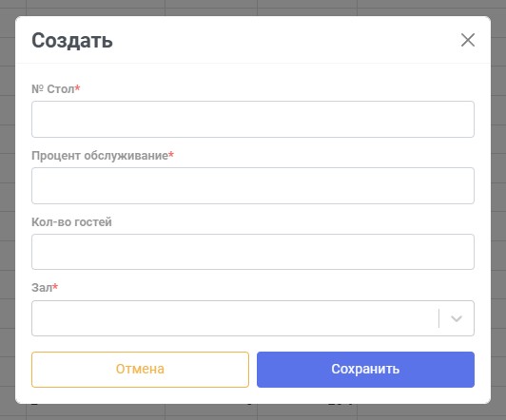Focus the № Стол input field
The height and width of the screenshot is (420, 506).
coord(253,120)
